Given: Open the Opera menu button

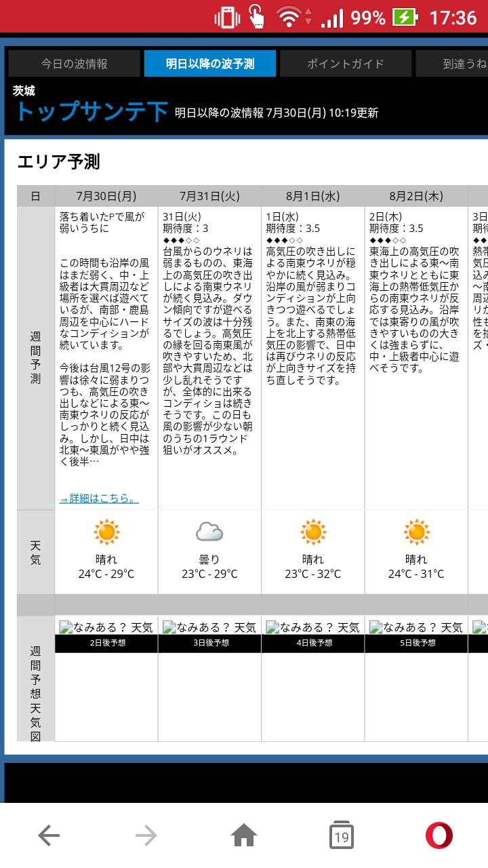Looking at the screenshot, I should (x=439, y=836).
